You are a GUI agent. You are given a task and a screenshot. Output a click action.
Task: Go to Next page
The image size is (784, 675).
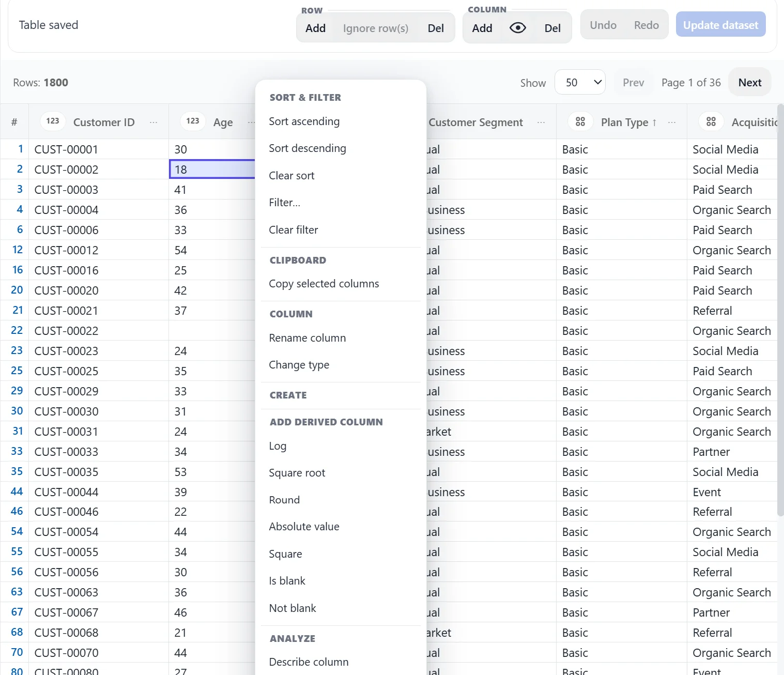[749, 82]
